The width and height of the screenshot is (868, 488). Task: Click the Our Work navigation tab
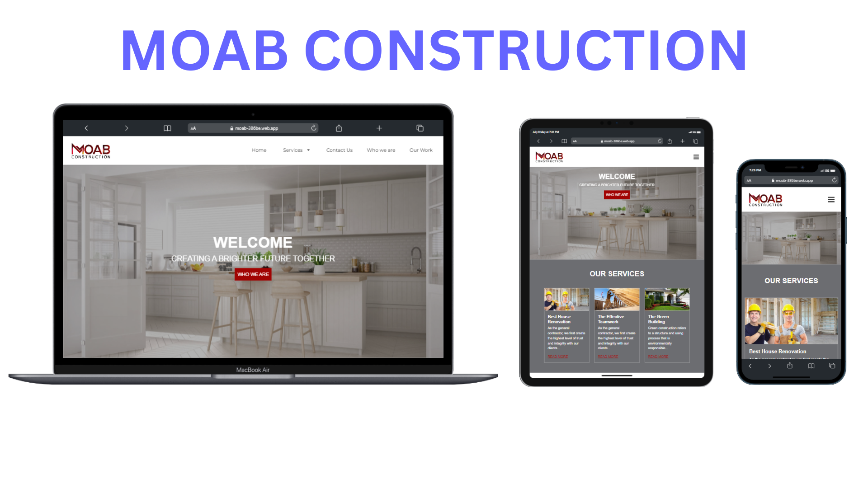click(x=421, y=150)
